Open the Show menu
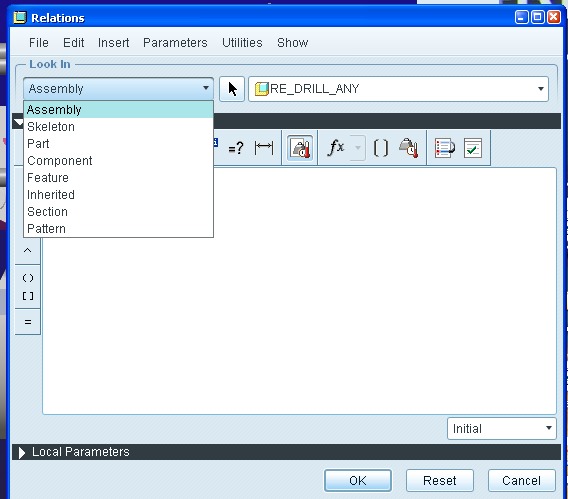The width and height of the screenshot is (568, 499). 292,43
